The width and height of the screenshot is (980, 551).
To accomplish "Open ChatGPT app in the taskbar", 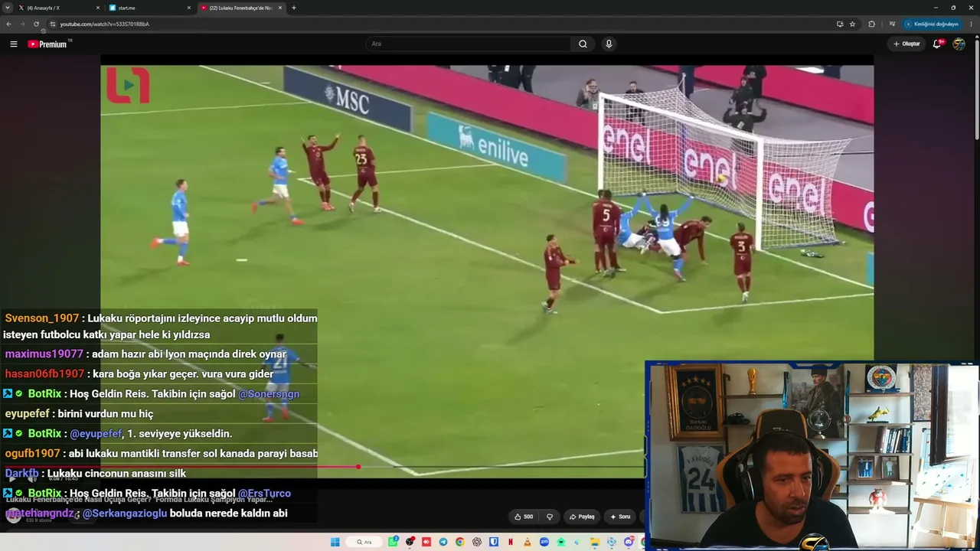I will point(477,542).
